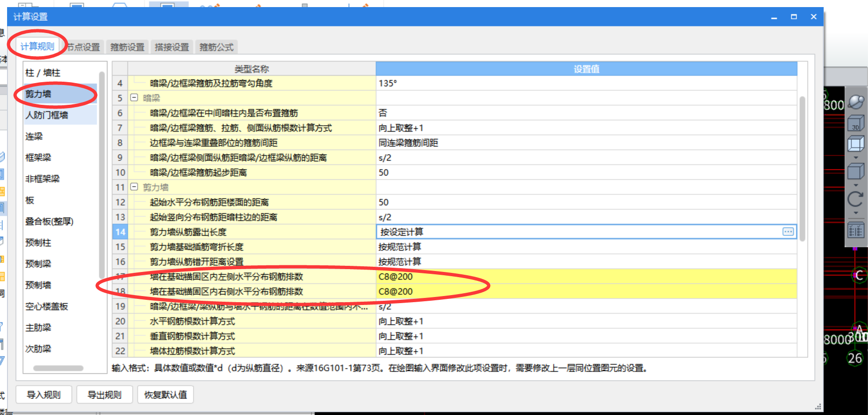868x415 pixels.
Task: Collapse the 暗梁 group in row 5
Action: [x=134, y=98]
